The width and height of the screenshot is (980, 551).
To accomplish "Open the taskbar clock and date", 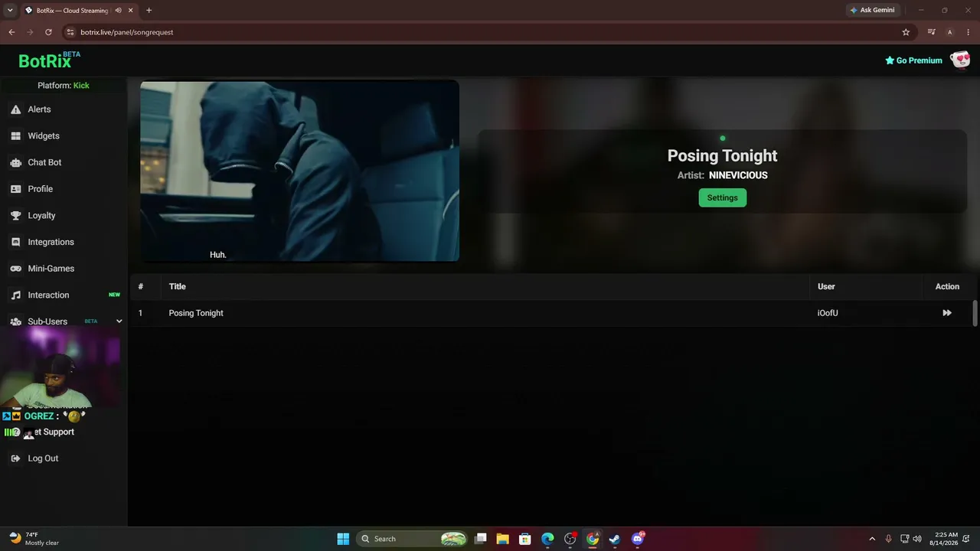I will (x=946, y=539).
